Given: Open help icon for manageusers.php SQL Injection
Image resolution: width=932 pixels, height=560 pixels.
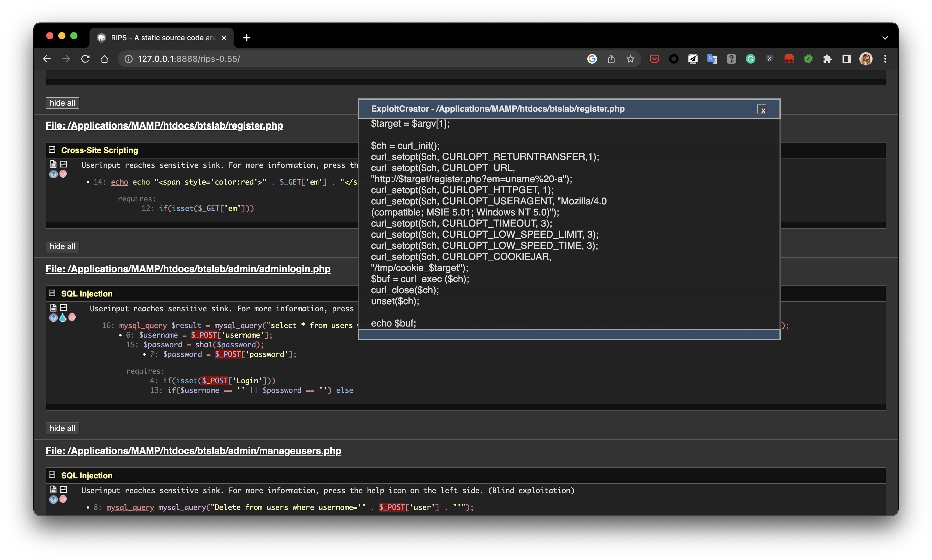Looking at the screenshot, I should [53, 499].
